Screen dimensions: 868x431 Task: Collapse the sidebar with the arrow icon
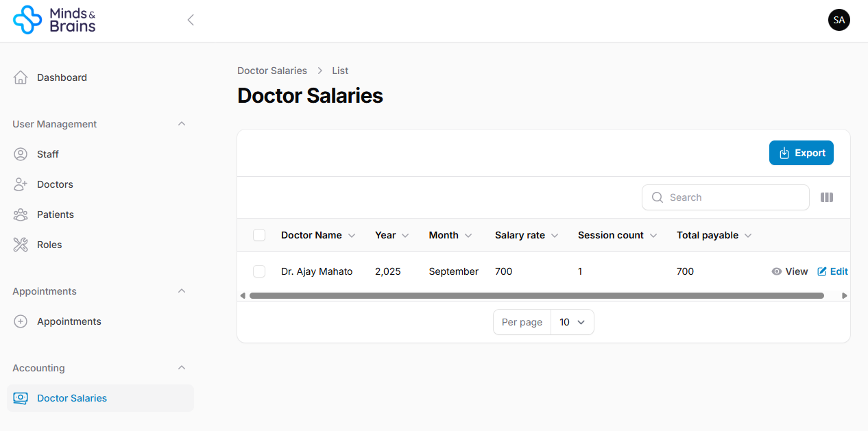click(x=191, y=20)
